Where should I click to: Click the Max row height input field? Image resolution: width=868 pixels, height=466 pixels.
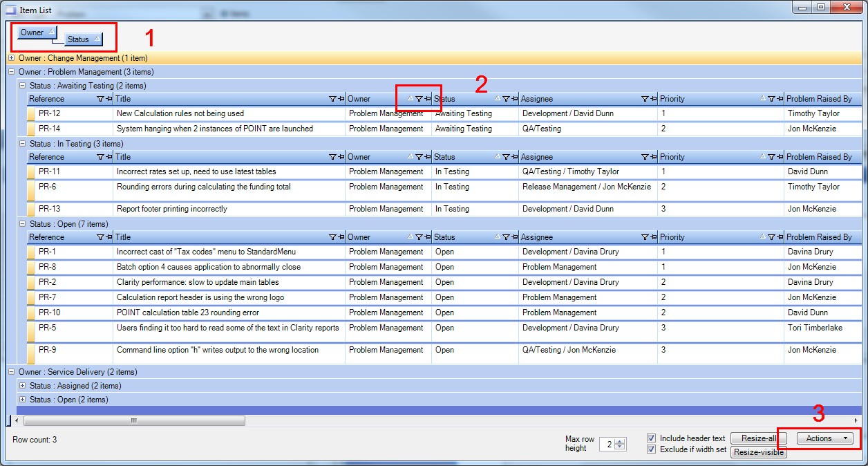click(x=607, y=445)
